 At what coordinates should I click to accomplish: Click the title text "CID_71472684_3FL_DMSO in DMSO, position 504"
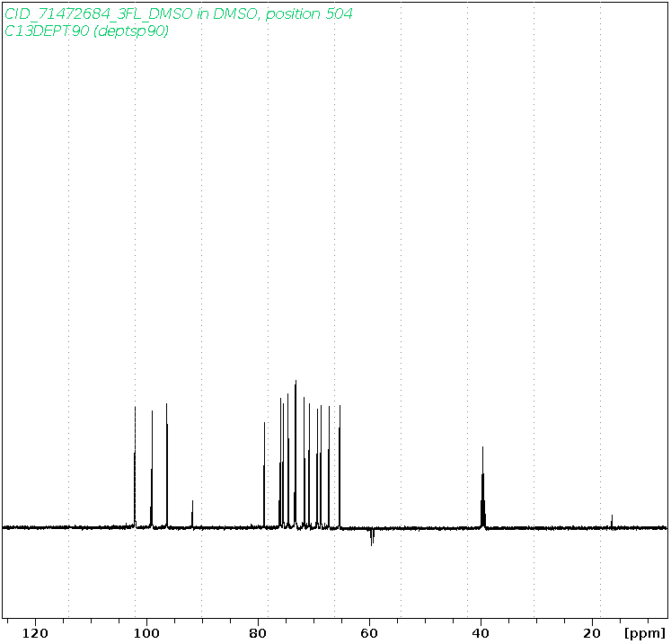(179, 13)
